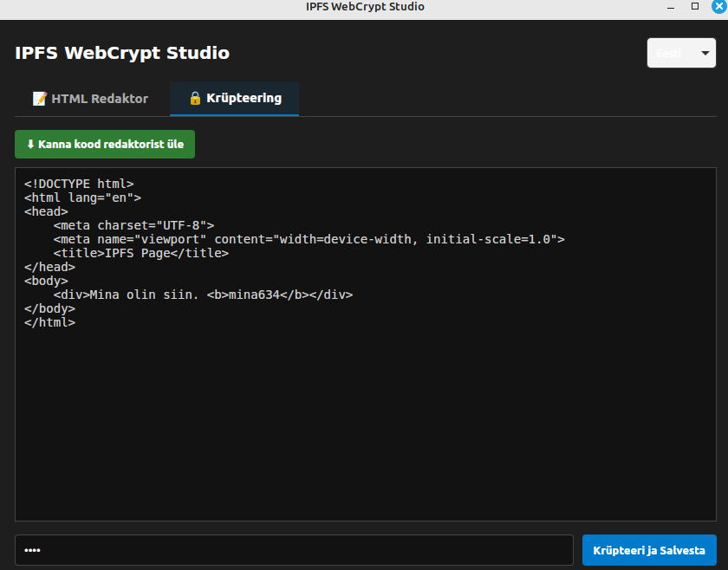Click the <!DOCTYPE html> line

79,184
